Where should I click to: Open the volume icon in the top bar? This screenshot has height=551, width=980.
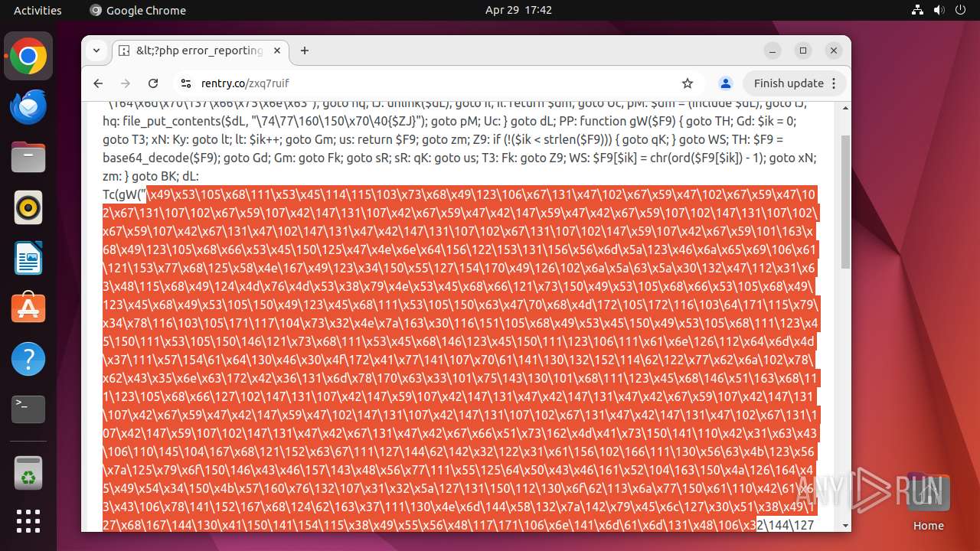[x=939, y=10]
